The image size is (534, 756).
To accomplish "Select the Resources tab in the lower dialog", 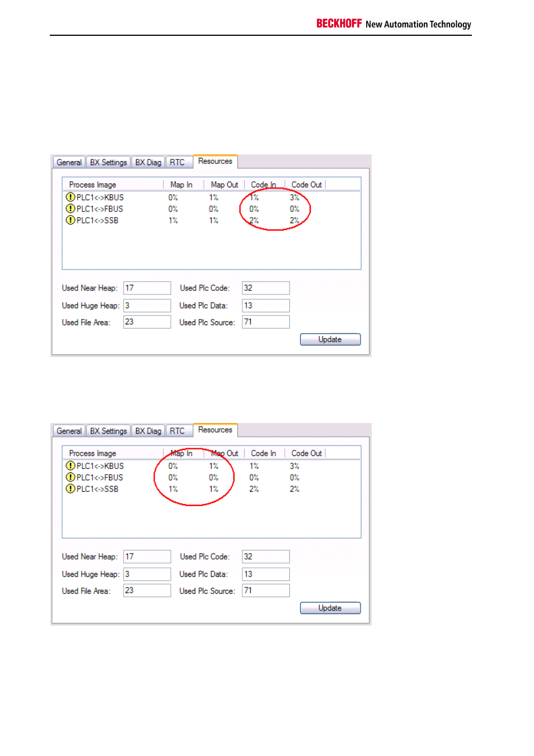I will (x=216, y=430).
